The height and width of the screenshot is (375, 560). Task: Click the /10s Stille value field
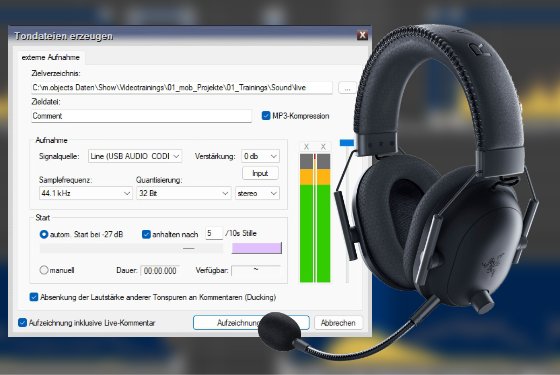pyautogui.click(x=214, y=234)
